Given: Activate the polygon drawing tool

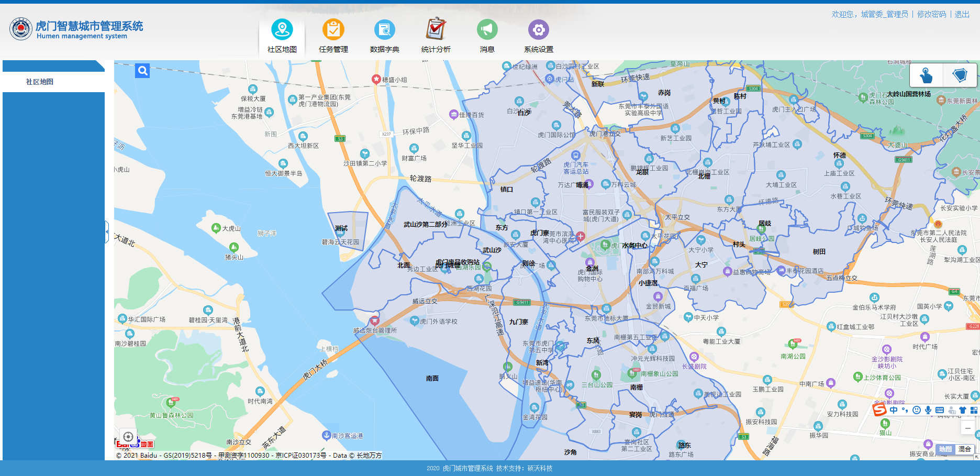Looking at the screenshot, I should pos(960,75).
